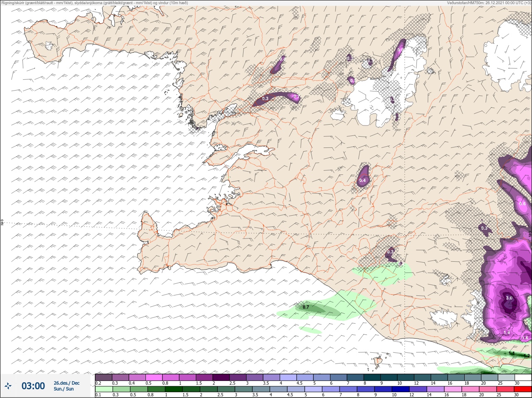Pick the bright pink 0.5 swatch in upper legend
Screen dimensions: 532x398
(154, 377)
